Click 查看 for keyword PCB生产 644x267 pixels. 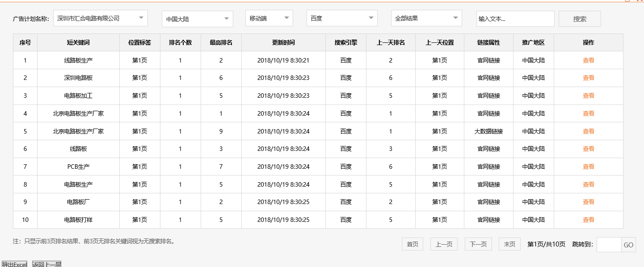(589, 167)
